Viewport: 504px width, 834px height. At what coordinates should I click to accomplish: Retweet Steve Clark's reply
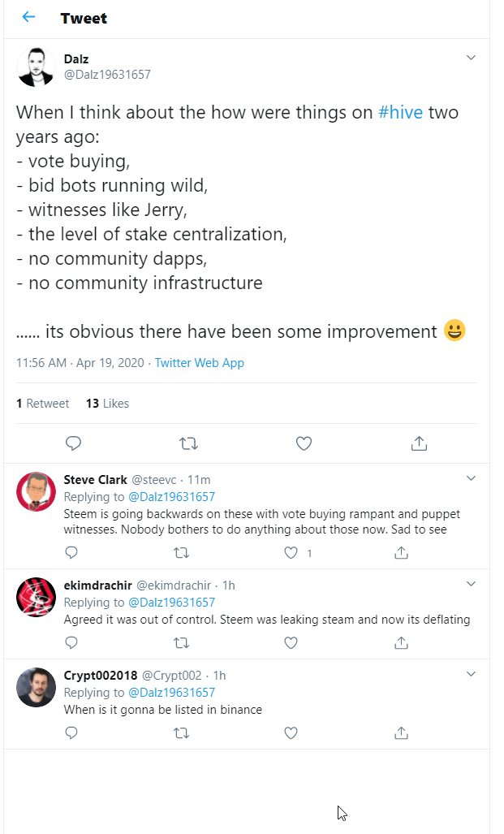tap(182, 552)
